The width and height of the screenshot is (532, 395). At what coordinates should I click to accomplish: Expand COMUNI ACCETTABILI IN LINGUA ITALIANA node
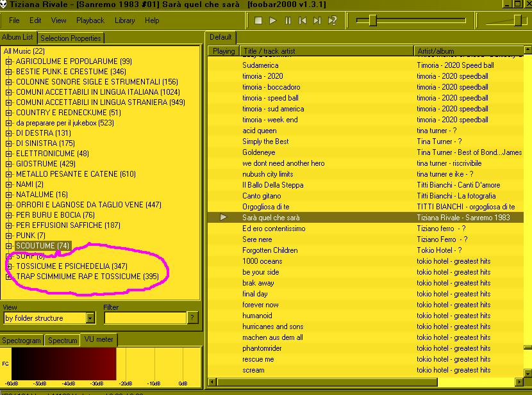click(9, 92)
